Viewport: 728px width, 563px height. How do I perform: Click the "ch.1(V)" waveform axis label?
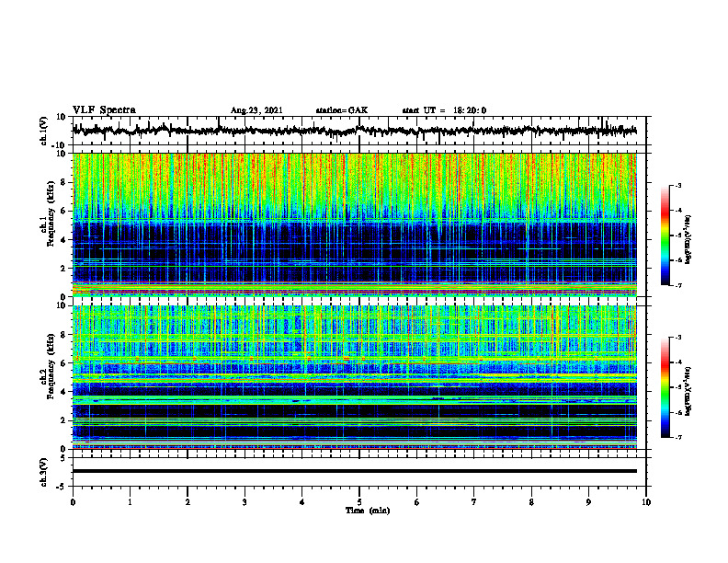[x=44, y=131]
